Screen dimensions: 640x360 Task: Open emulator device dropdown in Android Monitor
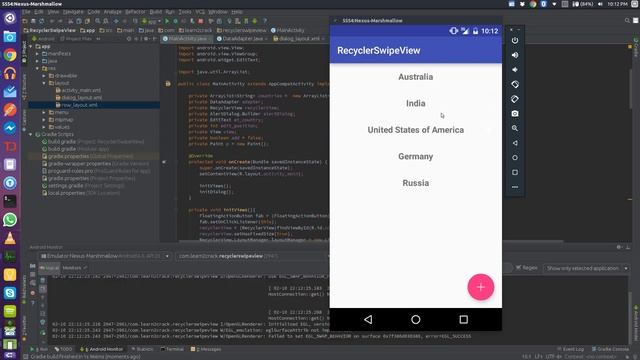click(x=105, y=256)
